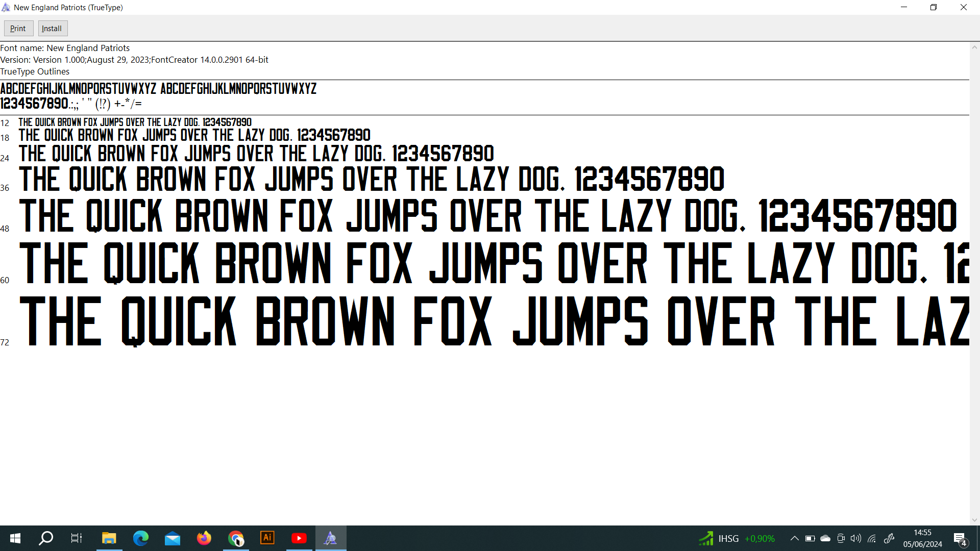980x551 pixels.
Task: Switch to Google Chrome
Action: (236, 538)
